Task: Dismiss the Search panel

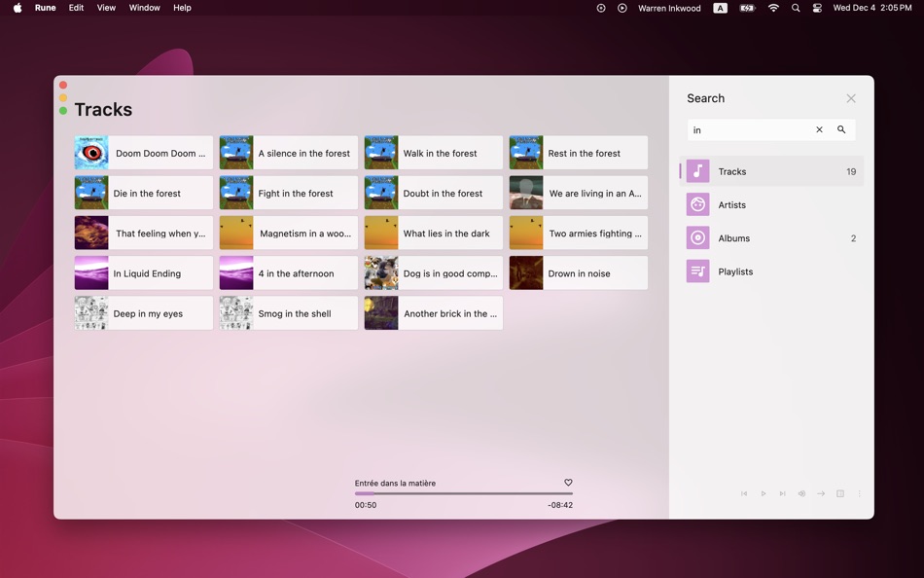Action: [851, 97]
